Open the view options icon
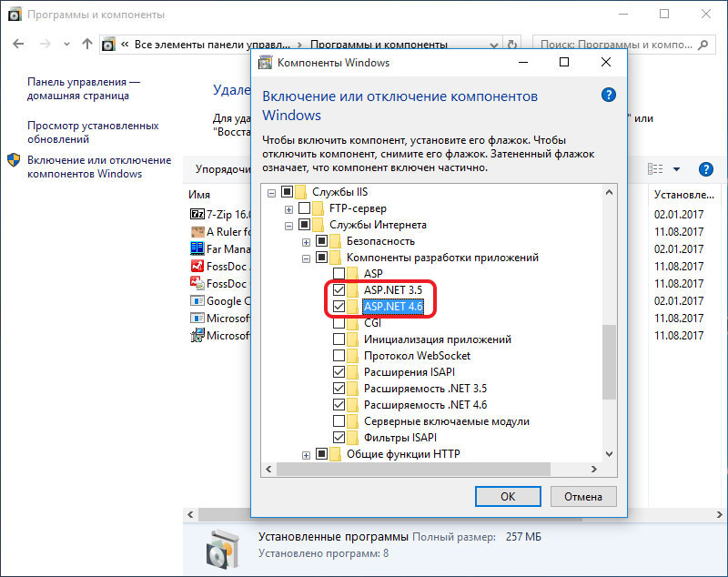Image resolution: width=728 pixels, height=577 pixels. (655, 169)
